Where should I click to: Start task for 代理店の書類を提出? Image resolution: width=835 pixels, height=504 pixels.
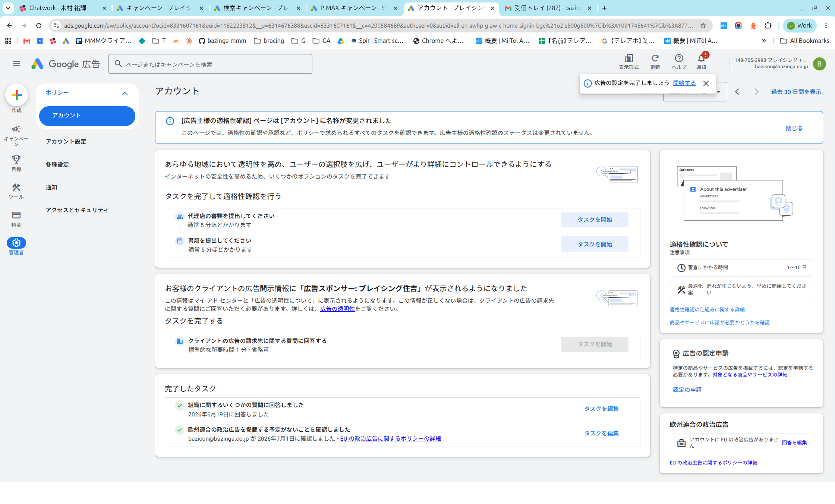[x=595, y=220]
